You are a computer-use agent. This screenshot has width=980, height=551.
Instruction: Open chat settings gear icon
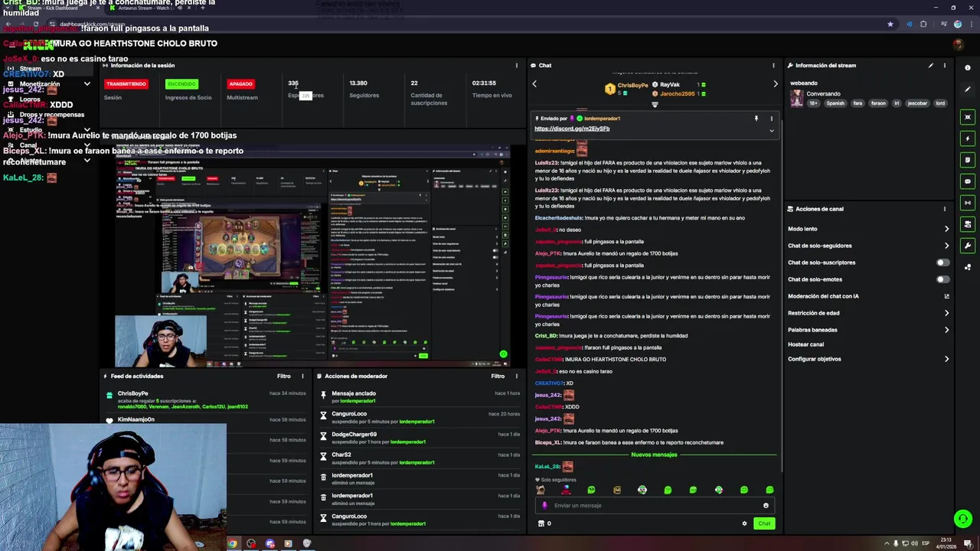[x=744, y=523]
